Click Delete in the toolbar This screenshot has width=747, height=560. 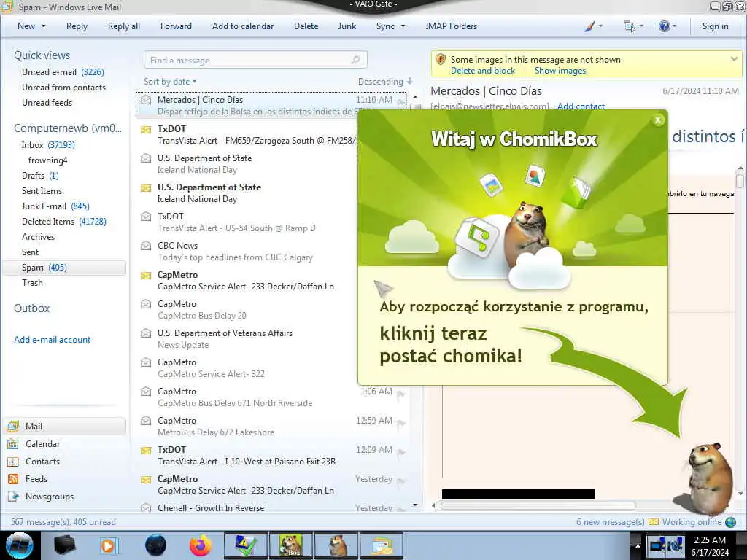pyautogui.click(x=306, y=26)
